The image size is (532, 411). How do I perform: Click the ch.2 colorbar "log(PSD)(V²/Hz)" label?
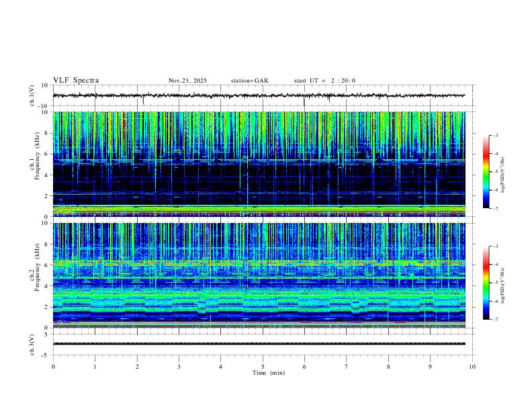tap(503, 286)
